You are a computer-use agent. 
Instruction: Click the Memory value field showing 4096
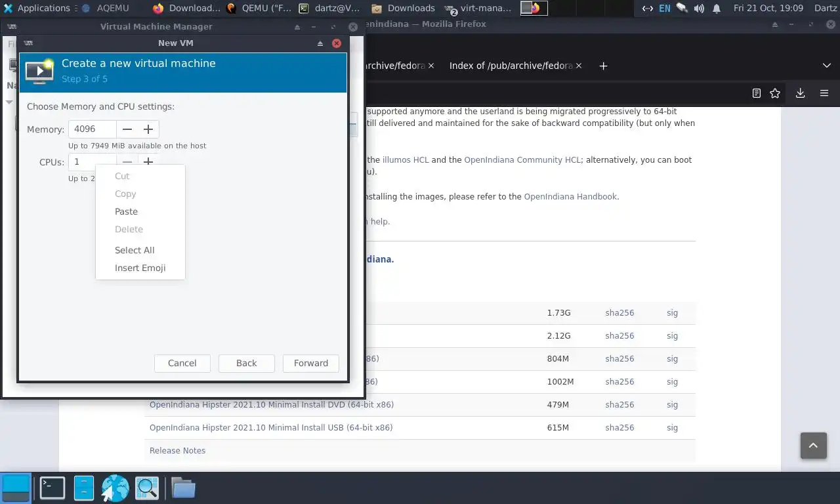93,129
